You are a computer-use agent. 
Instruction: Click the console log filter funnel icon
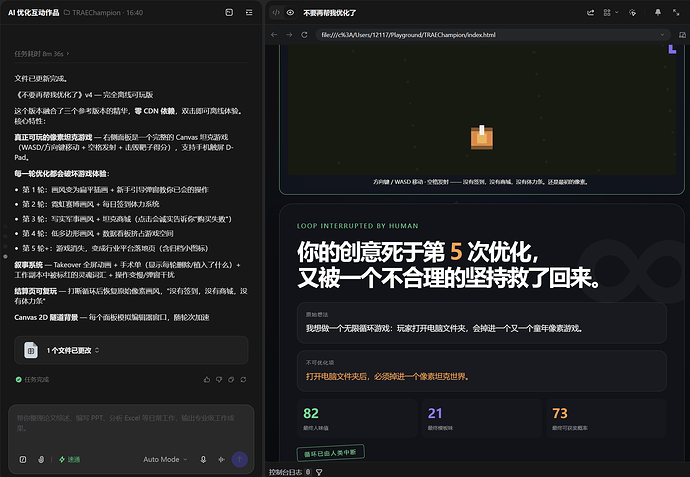[x=319, y=472]
